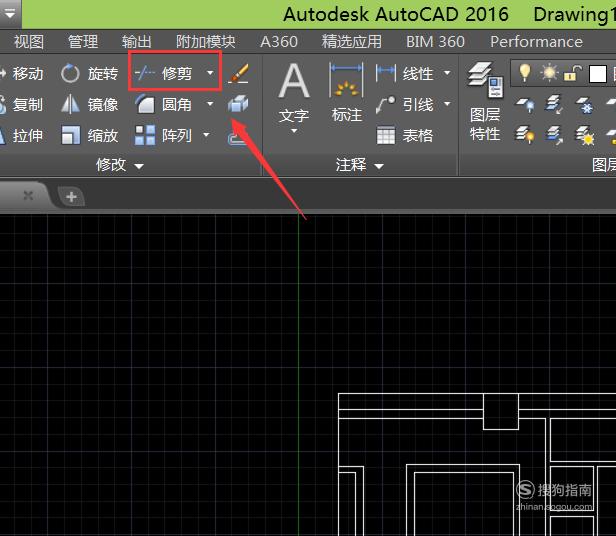Select the 线性 (Linear) dimension tool
The image size is (616, 536).
pos(405,73)
